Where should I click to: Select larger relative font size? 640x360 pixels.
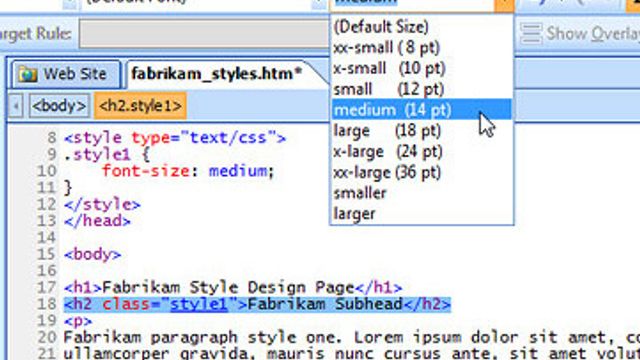pos(422,213)
